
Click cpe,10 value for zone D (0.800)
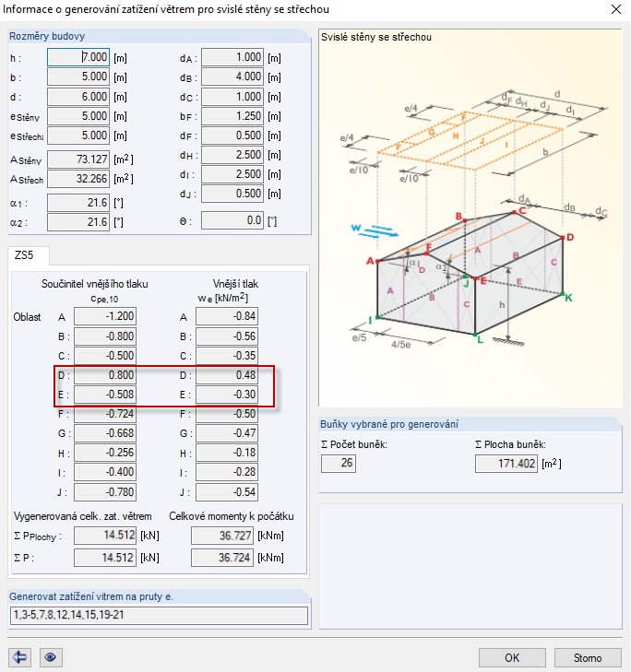pyautogui.click(x=105, y=375)
